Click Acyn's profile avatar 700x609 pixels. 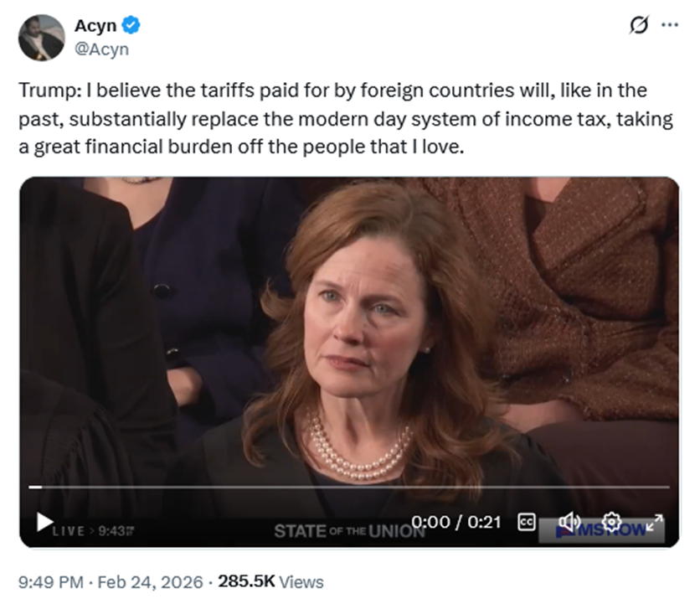tap(41, 38)
